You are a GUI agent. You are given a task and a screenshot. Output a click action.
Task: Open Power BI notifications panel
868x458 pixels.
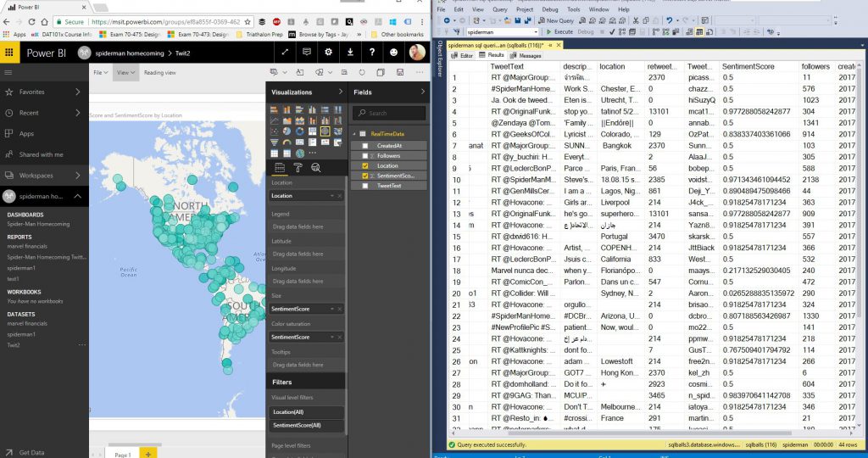coord(307,52)
